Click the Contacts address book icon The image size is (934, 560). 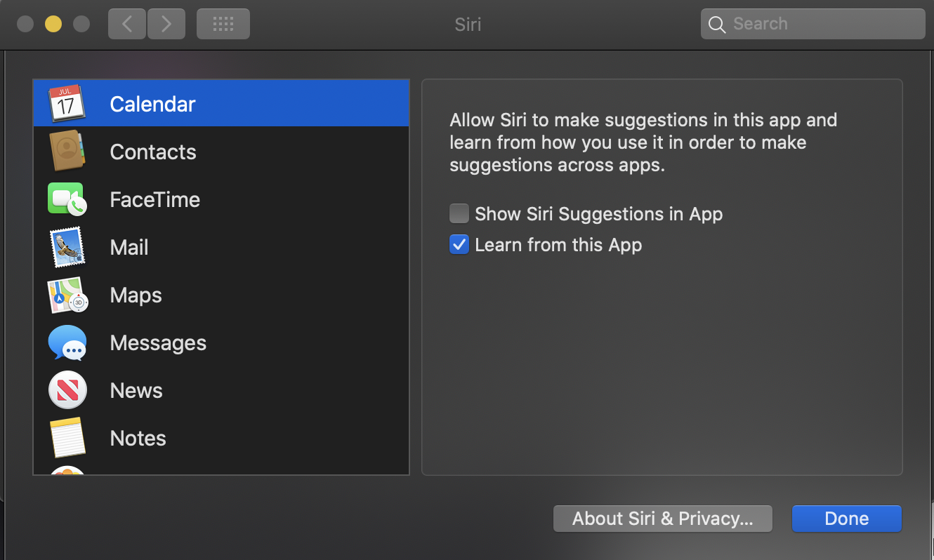tap(67, 152)
